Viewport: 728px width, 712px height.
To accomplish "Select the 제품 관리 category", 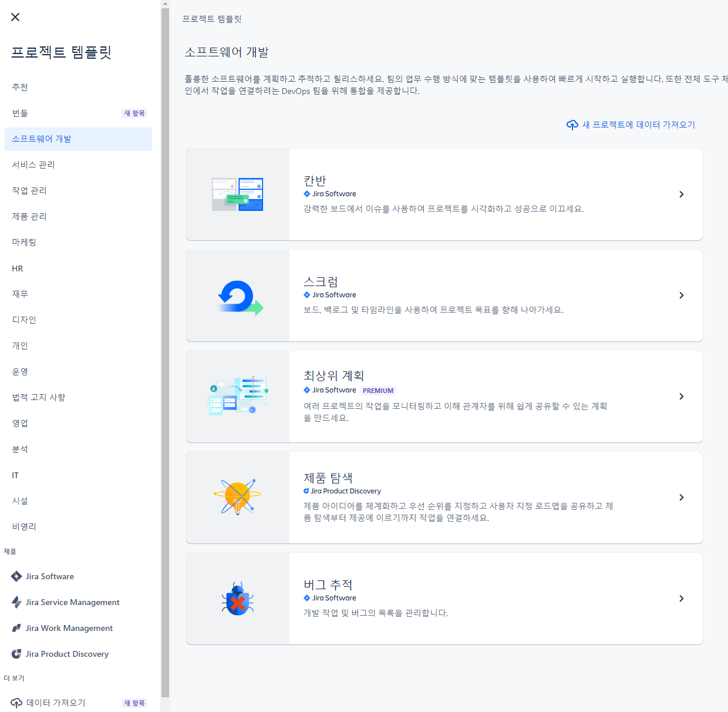I will click(78, 217).
